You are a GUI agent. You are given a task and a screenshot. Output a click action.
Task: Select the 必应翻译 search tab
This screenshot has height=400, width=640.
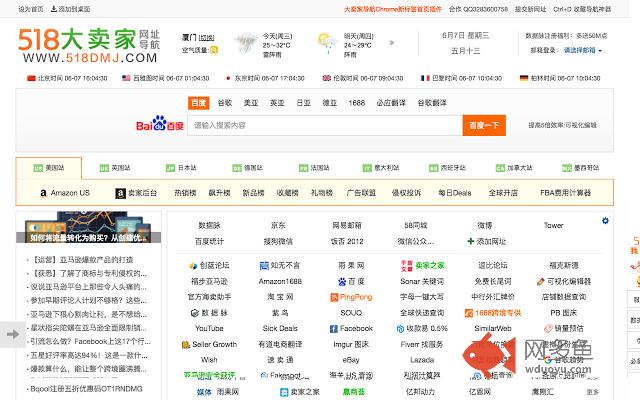[391, 103]
